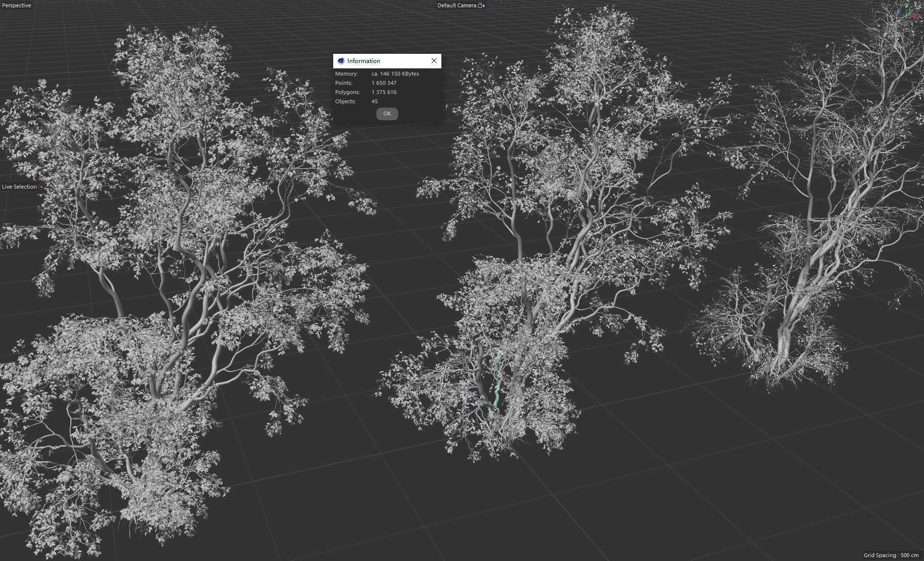Image resolution: width=924 pixels, height=561 pixels.
Task: Click the camera icon beside Default Camera
Action: [x=481, y=5]
